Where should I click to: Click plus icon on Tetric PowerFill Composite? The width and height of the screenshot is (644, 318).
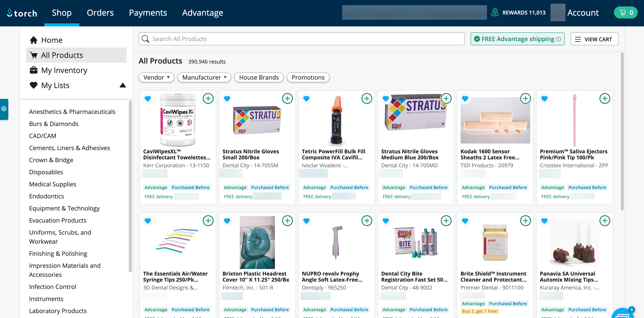[366, 99]
